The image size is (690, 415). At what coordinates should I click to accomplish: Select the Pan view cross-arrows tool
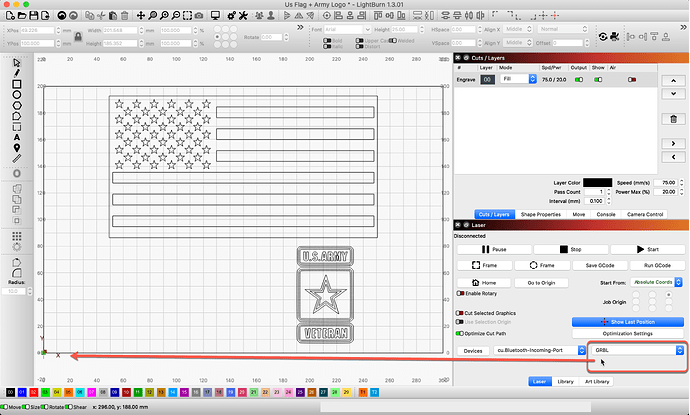[x=140, y=15]
